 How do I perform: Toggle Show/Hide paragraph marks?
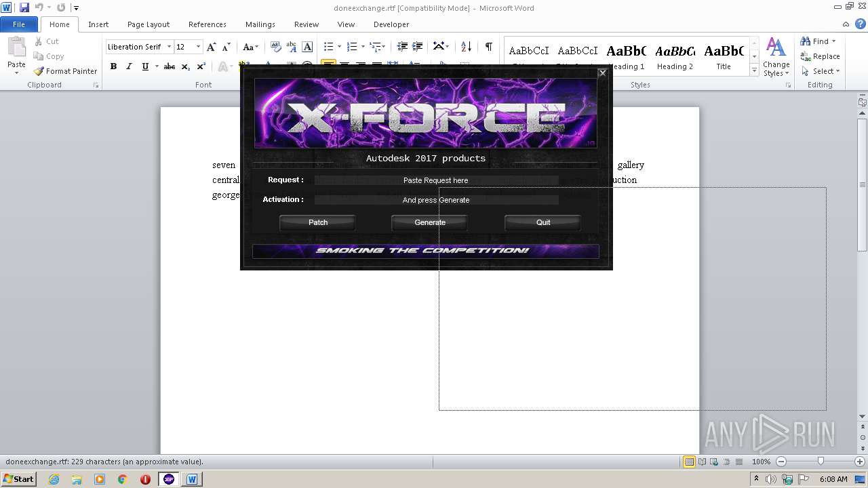tap(488, 47)
